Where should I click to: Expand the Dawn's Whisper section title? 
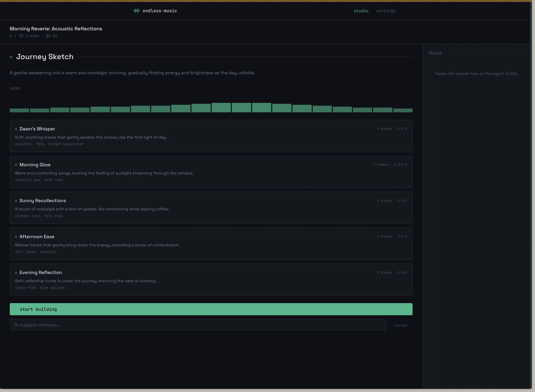pos(37,129)
